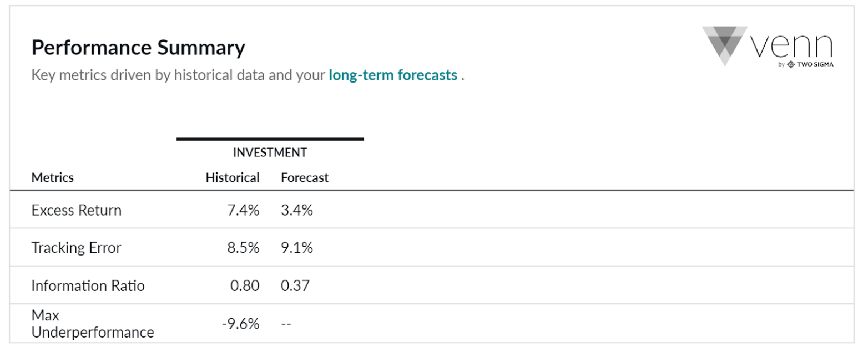Select the Tracking Error row label

(x=76, y=248)
